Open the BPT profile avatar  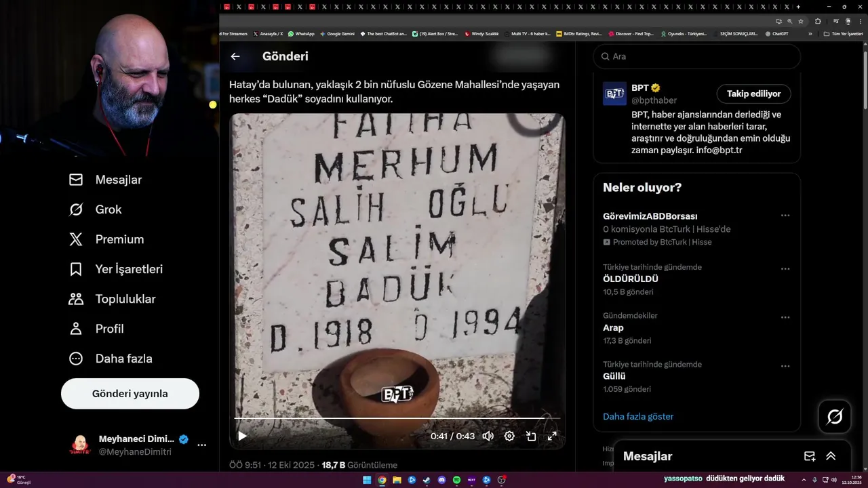click(x=614, y=94)
